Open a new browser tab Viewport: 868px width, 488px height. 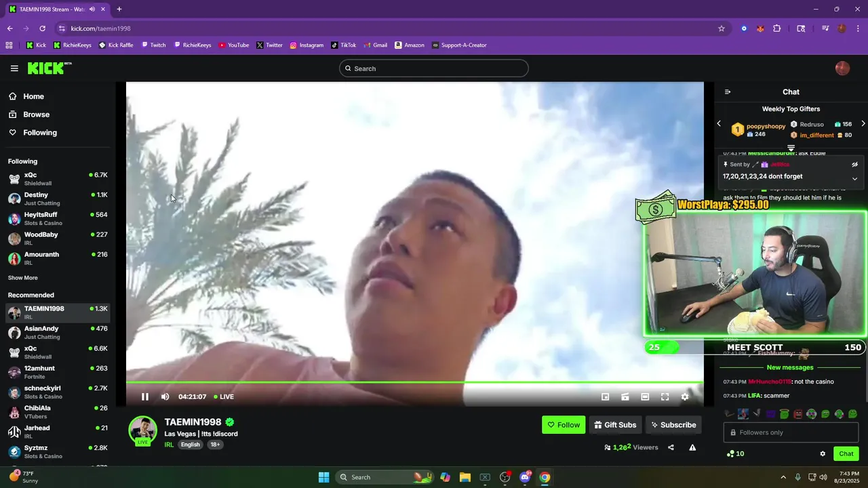coord(119,9)
